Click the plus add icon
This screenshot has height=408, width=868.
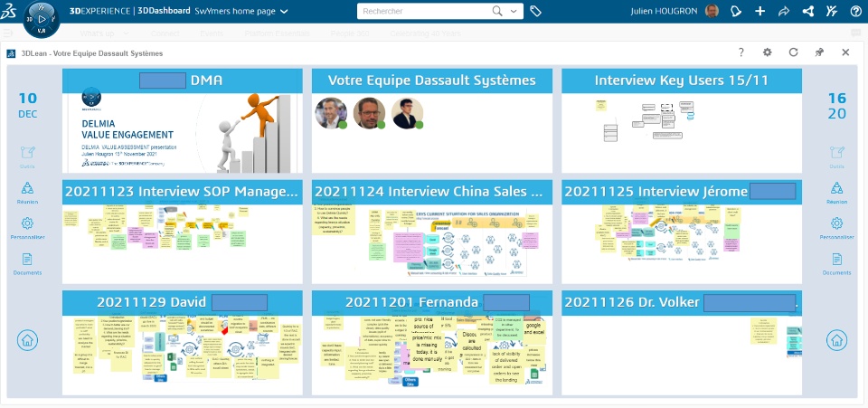pos(760,11)
